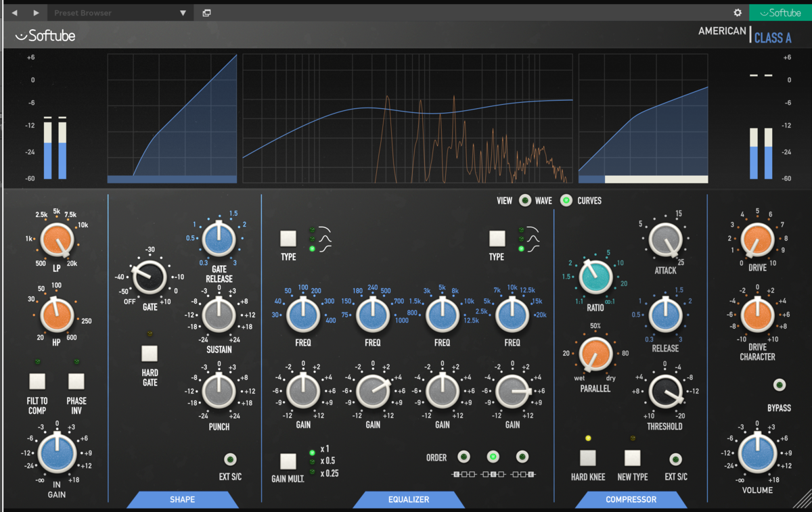Toggle FILT TO COMP button

click(37, 381)
